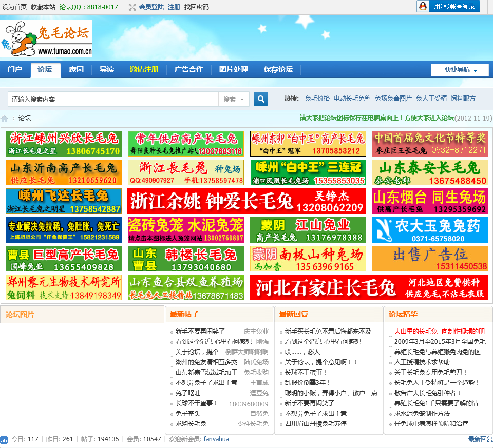The height and width of the screenshot is (448, 493).
Task: Open the 浙江嵊州兴欣长毛兔 ad banner
Action: [64, 144]
